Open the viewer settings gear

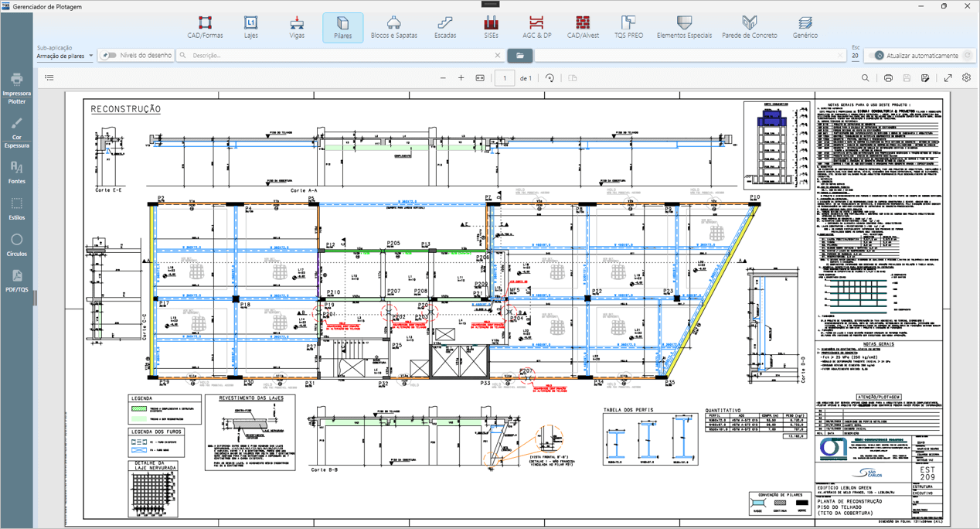pos(966,78)
